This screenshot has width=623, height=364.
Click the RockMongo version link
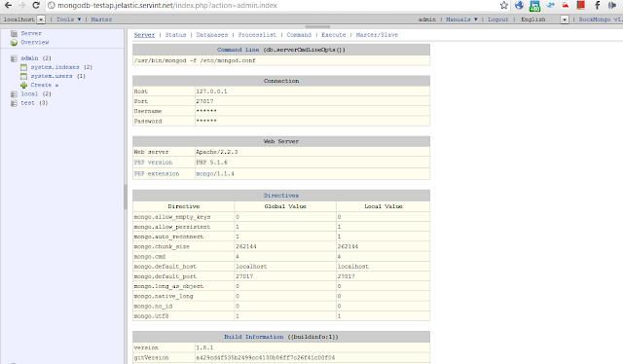(601, 19)
